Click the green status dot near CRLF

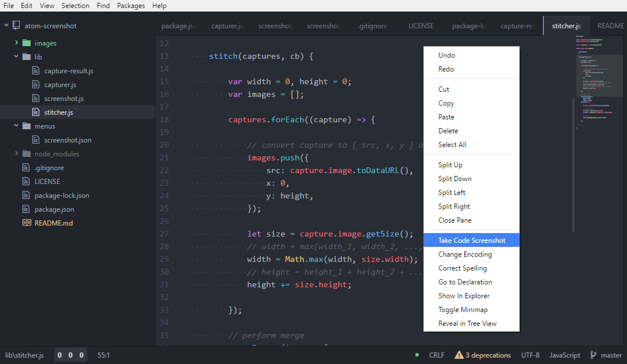(416, 355)
